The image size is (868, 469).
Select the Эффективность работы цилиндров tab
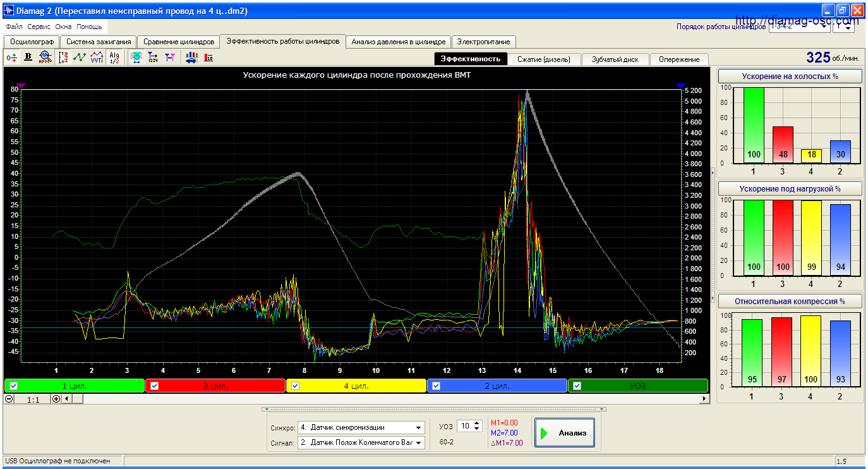283,41
